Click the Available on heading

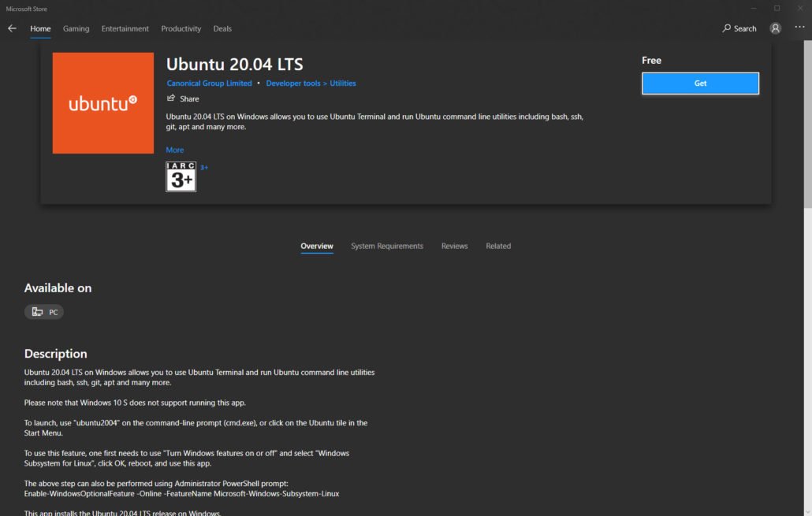[58, 288]
